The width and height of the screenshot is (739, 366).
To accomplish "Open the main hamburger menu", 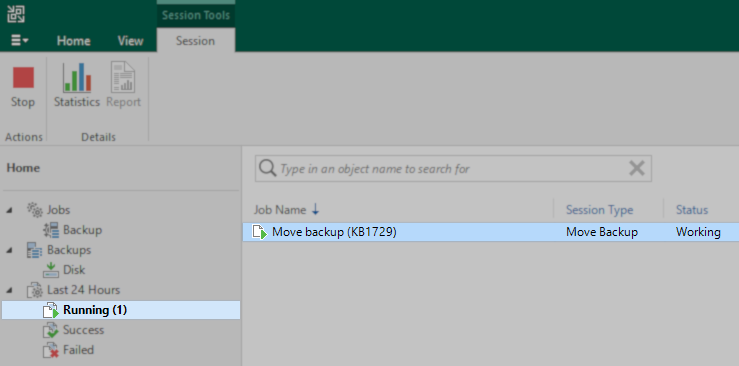I will coord(20,41).
